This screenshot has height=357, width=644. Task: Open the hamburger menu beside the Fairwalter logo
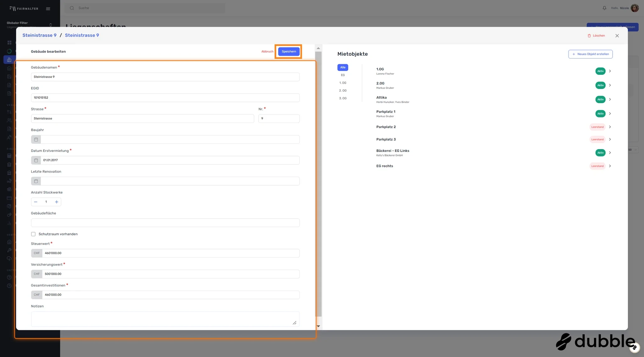[x=48, y=8]
